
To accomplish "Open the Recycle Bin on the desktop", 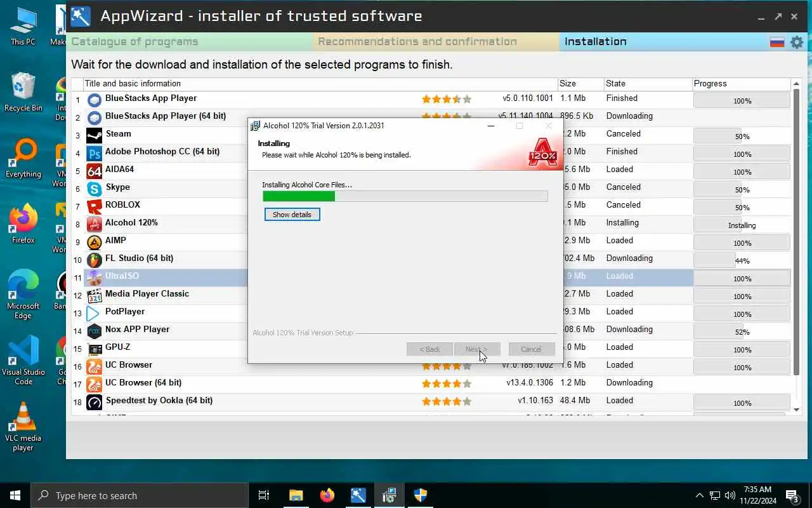I will point(23,91).
